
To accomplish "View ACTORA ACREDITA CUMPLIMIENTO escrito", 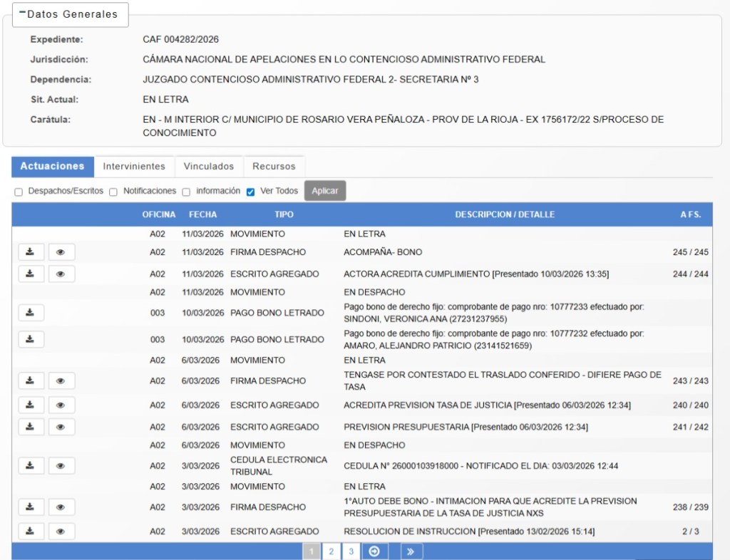I will click(61, 274).
